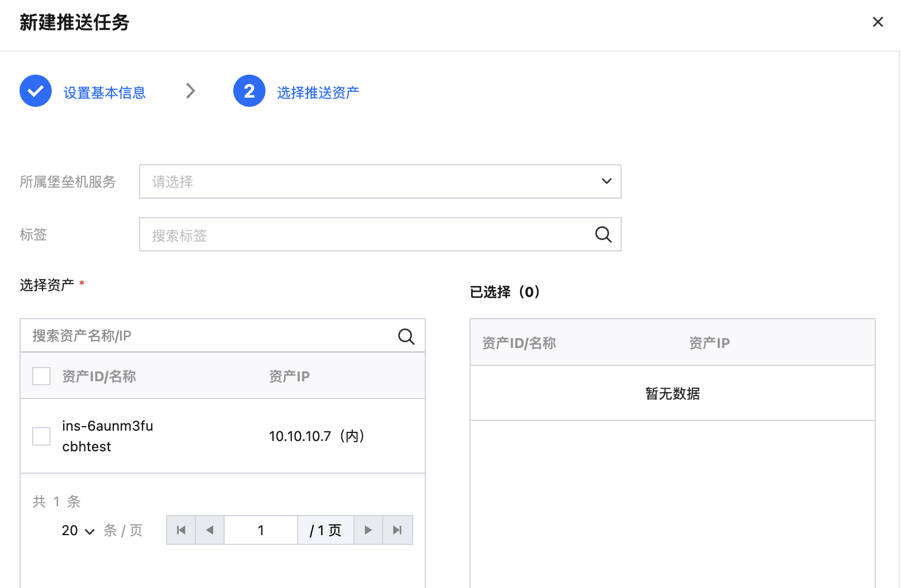Click the asset search magnifier icon

406,336
